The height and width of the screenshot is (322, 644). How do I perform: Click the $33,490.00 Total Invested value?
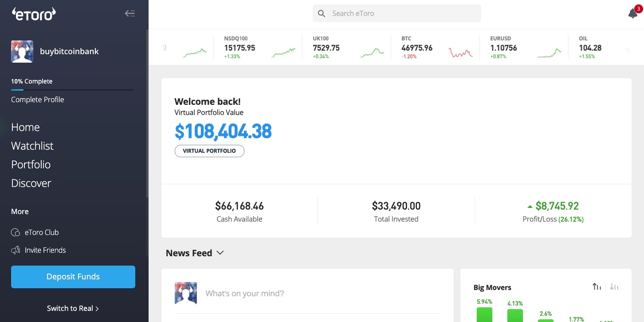tap(396, 206)
